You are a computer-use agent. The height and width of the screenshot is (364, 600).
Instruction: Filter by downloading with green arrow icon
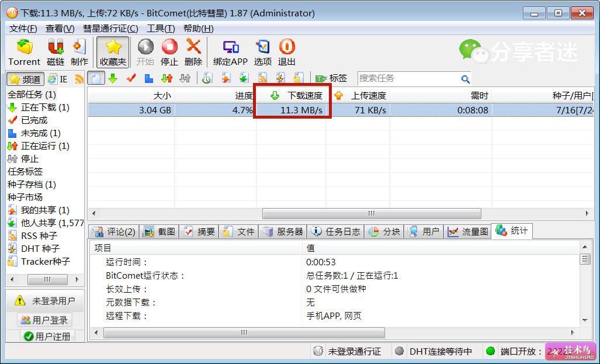pos(113,78)
